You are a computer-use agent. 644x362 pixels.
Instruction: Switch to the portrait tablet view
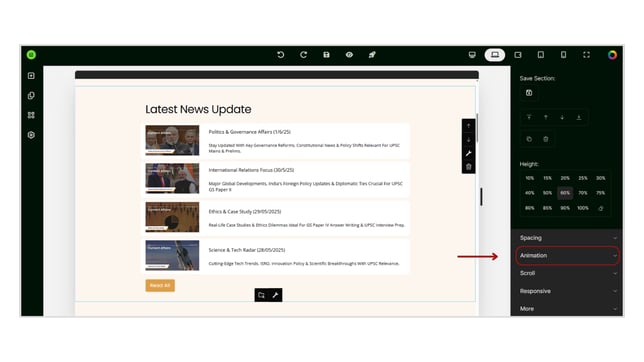coord(540,55)
